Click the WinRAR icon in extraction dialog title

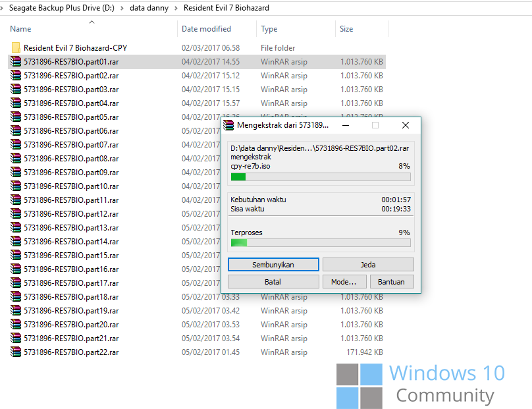click(x=228, y=125)
